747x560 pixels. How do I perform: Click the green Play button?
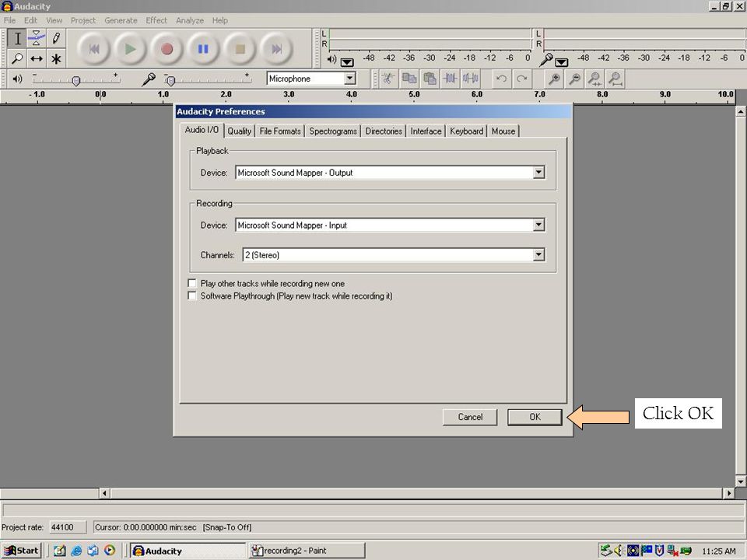pyautogui.click(x=130, y=49)
